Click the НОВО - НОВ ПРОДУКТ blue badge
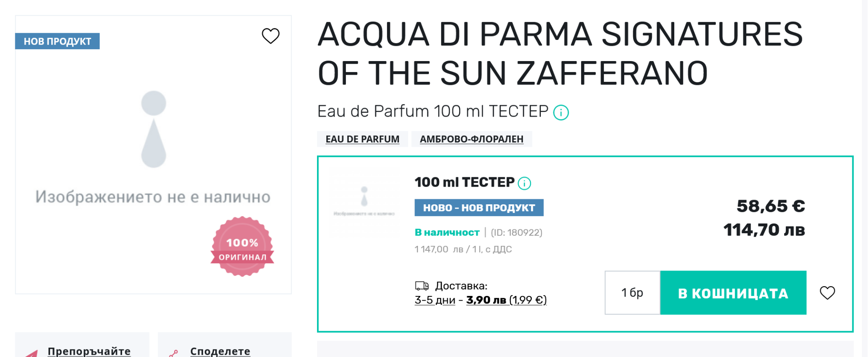 click(479, 208)
